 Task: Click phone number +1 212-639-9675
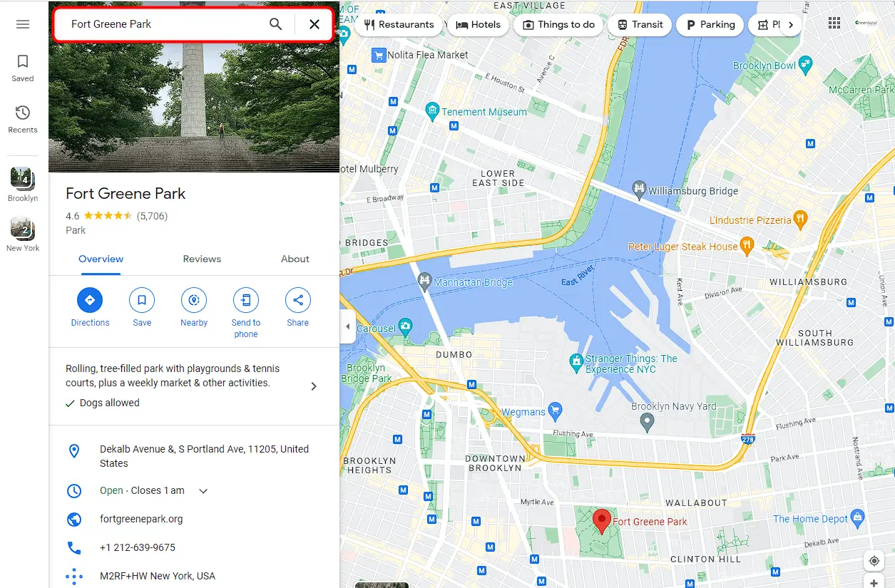click(x=138, y=548)
